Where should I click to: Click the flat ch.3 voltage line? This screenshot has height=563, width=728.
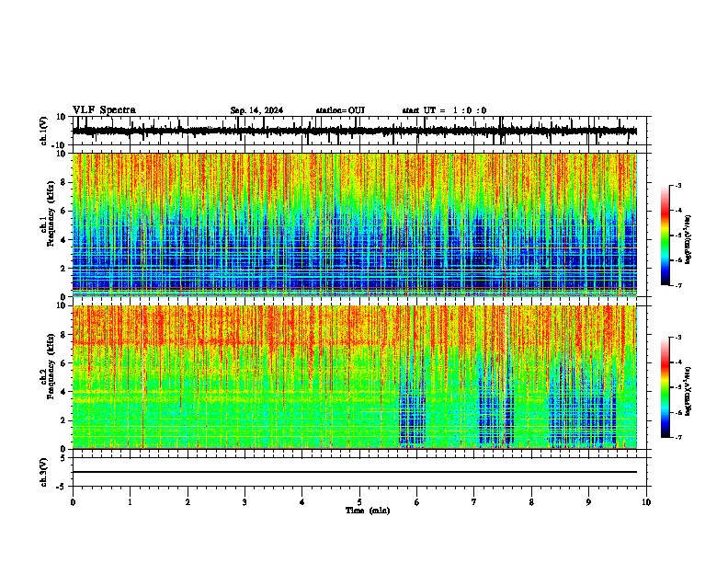[355, 472]
